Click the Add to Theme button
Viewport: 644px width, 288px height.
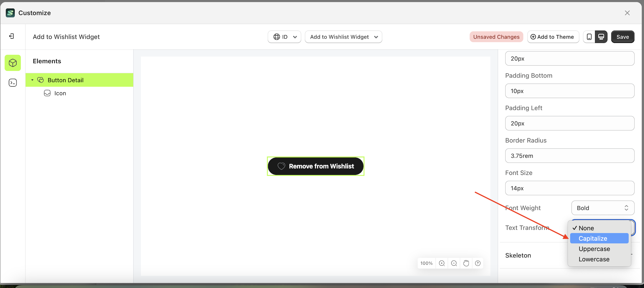(x=553, y=37)
